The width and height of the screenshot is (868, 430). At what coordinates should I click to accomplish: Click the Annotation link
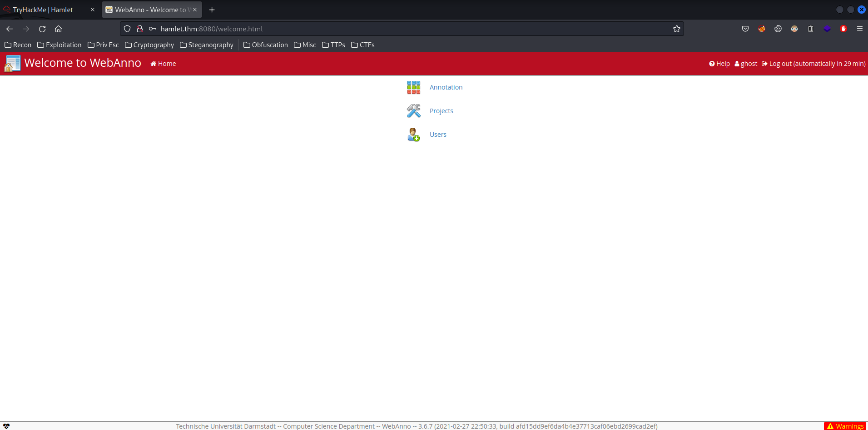point(446,87)
